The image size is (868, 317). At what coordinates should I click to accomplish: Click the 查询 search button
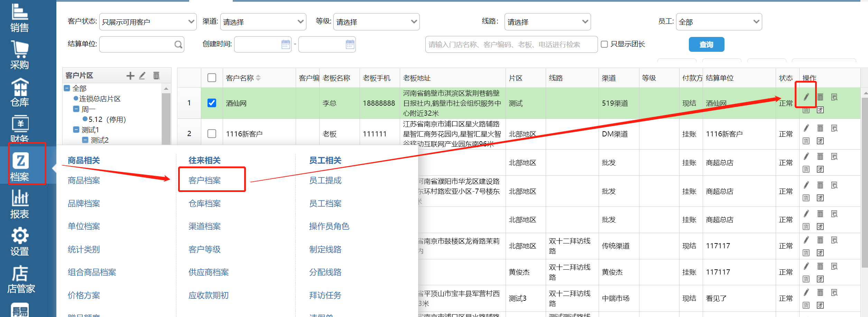707,44
